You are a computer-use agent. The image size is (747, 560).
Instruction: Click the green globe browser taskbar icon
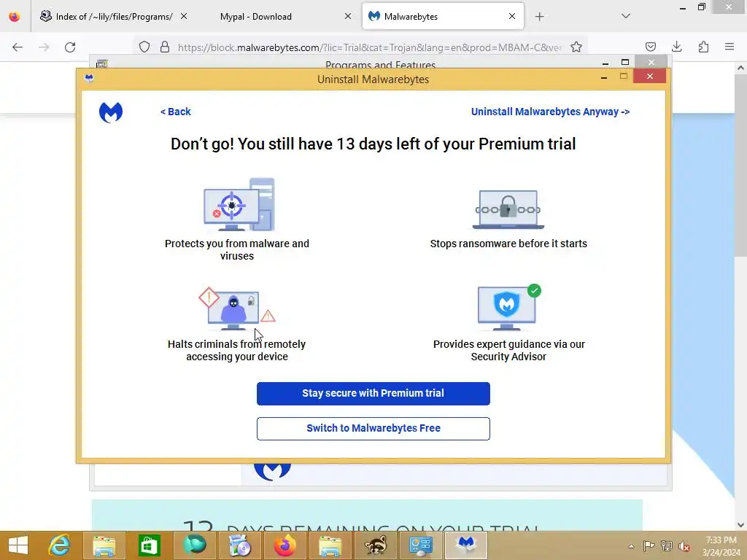coord(194,545)
